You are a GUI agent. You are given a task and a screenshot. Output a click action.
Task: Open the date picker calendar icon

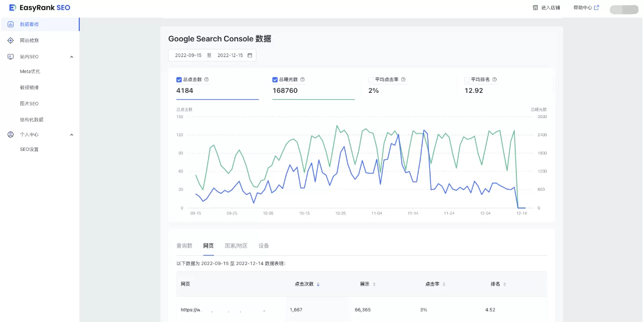[250, 56]
